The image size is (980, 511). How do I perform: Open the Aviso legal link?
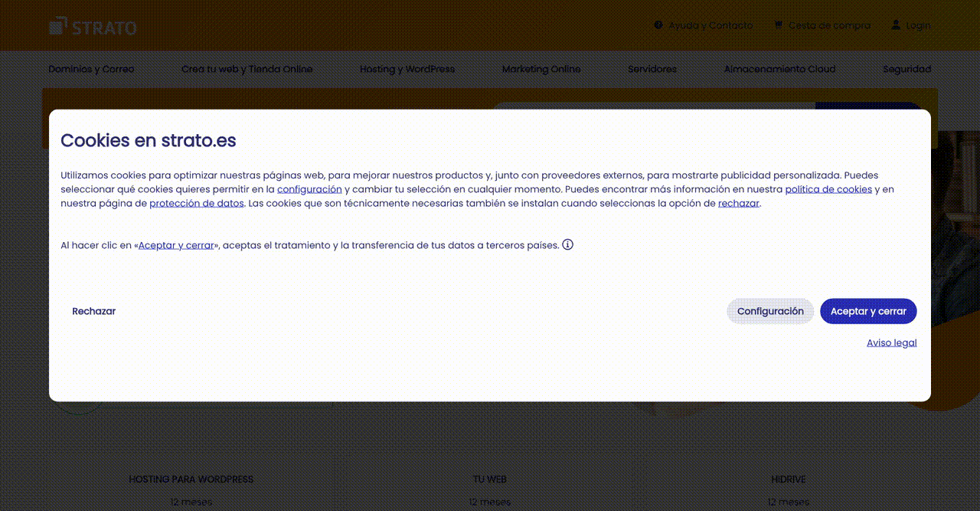pos(891,342)
